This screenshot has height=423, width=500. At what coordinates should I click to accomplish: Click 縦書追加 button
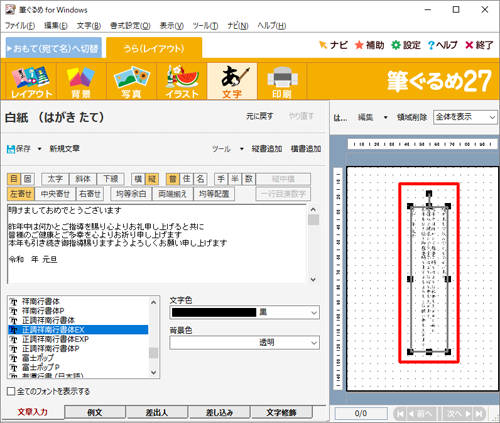pos(267,149)
